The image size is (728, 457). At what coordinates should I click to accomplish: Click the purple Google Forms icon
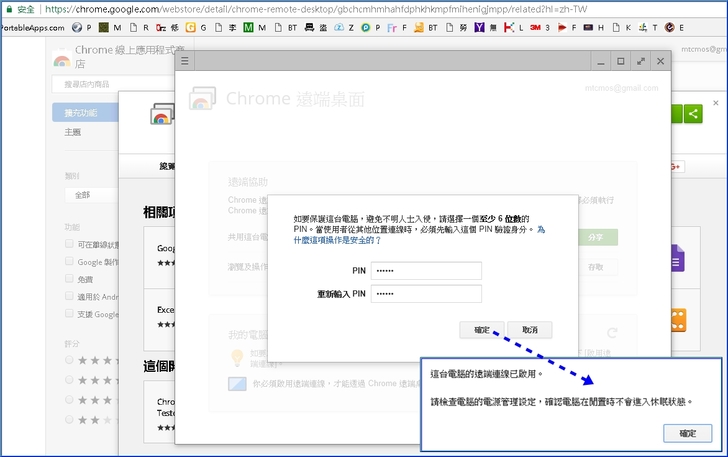(676, 259)
